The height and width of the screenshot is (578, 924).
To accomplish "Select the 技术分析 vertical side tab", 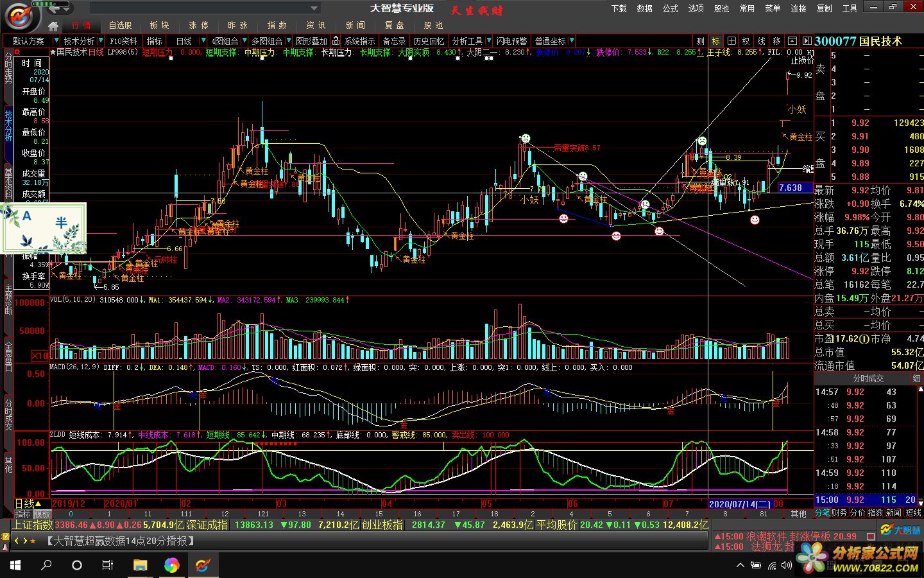I will click(8, 125).
